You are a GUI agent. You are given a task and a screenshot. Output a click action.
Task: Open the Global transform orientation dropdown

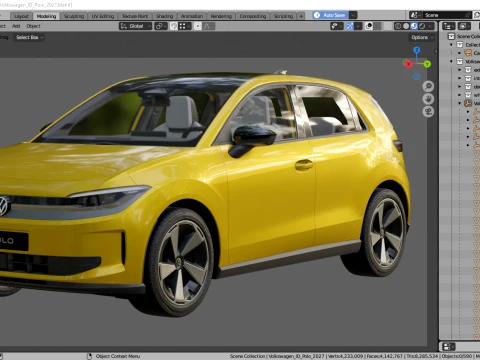(136, 26)
